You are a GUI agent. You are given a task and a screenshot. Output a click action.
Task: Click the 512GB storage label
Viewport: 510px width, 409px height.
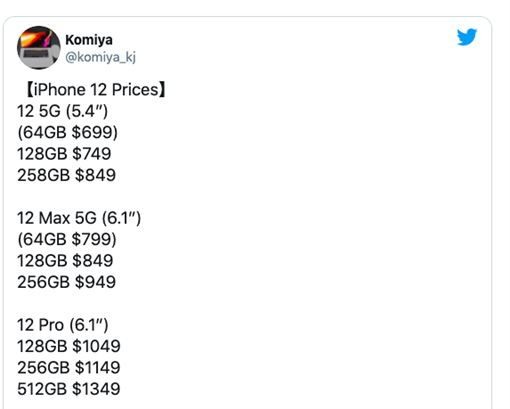42,389
